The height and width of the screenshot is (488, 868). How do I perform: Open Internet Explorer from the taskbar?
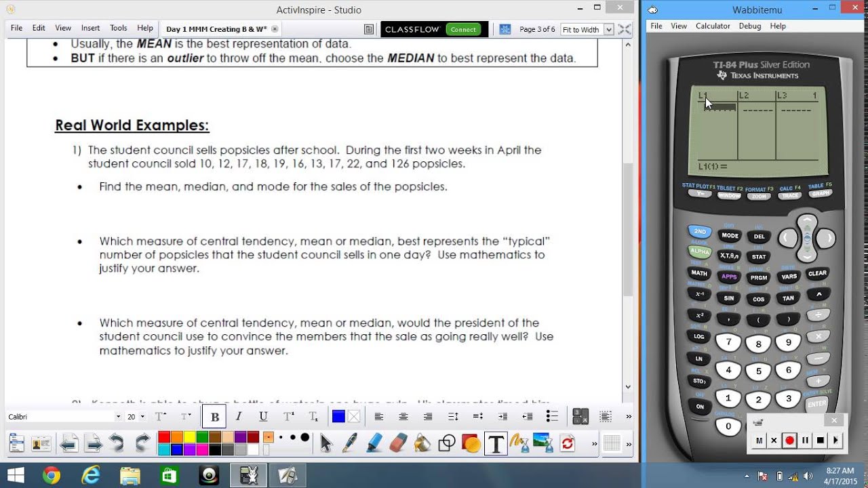(x=91, y=476)
